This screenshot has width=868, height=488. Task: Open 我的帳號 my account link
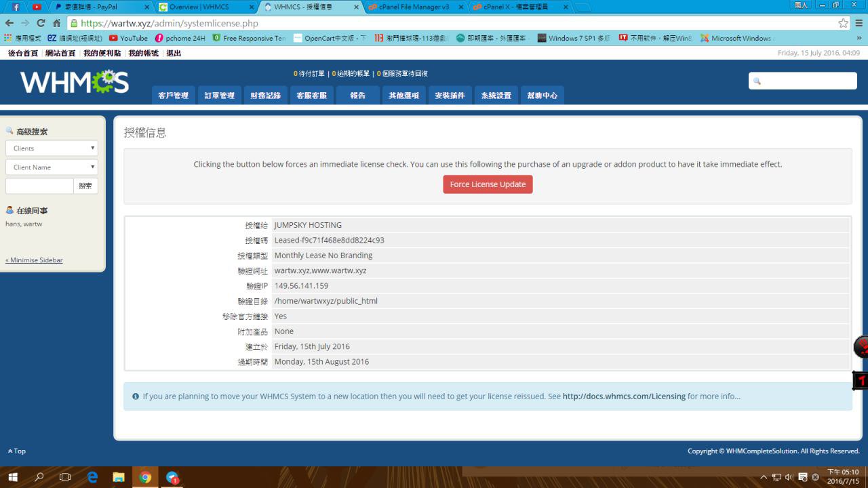click(144, 53)
